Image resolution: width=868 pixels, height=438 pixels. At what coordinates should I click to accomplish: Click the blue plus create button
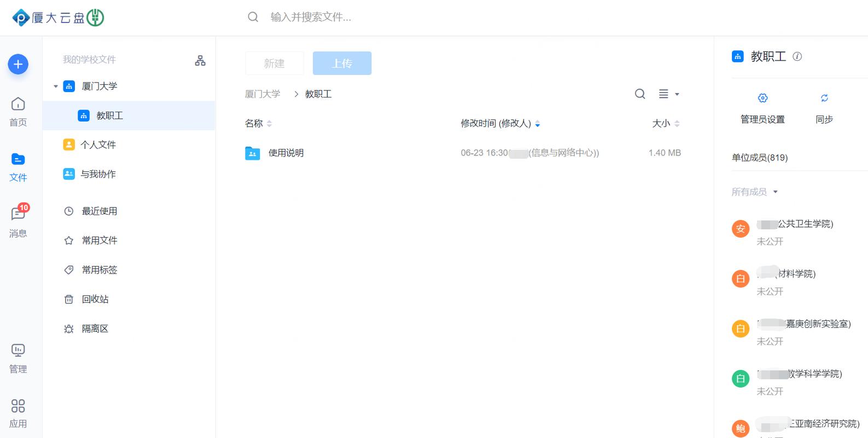point(18,65)
